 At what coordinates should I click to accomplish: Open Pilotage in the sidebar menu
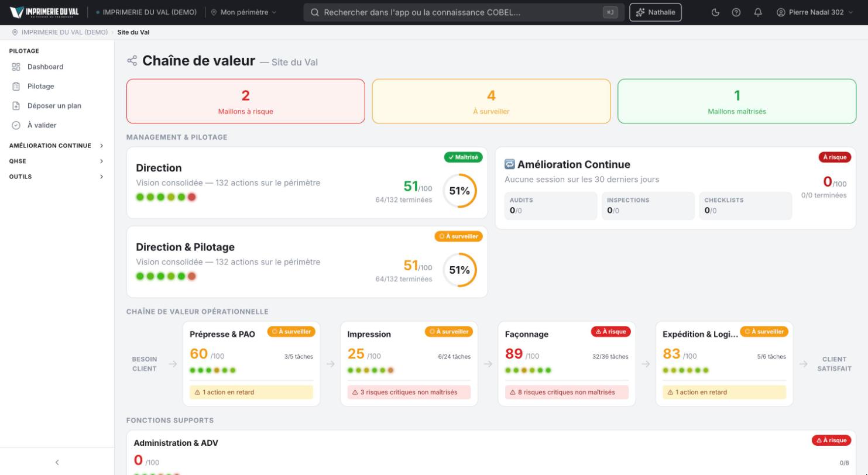pyautogui.click(x=57, y=86)
